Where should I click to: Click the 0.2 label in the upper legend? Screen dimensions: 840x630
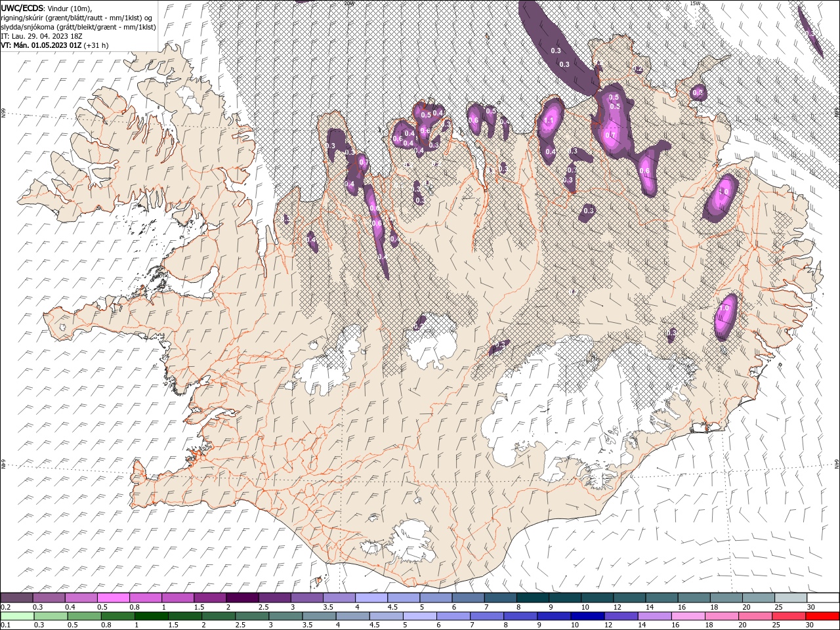tap(5, 607)
